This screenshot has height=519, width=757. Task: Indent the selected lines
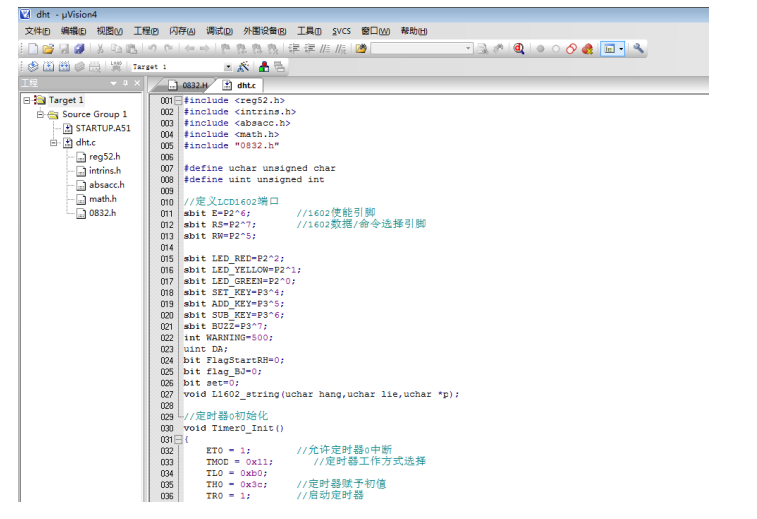click(x=294, y=49)
